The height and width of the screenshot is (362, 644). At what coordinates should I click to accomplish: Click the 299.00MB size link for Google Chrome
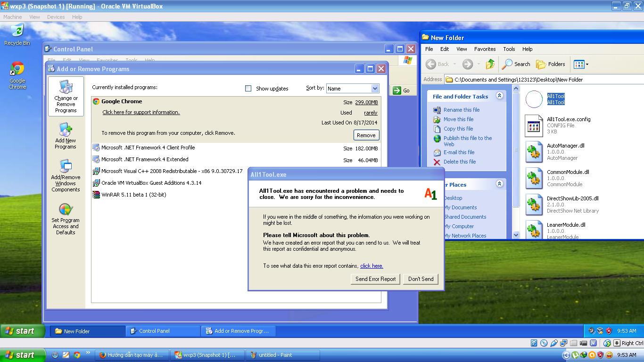pos(366,102)
